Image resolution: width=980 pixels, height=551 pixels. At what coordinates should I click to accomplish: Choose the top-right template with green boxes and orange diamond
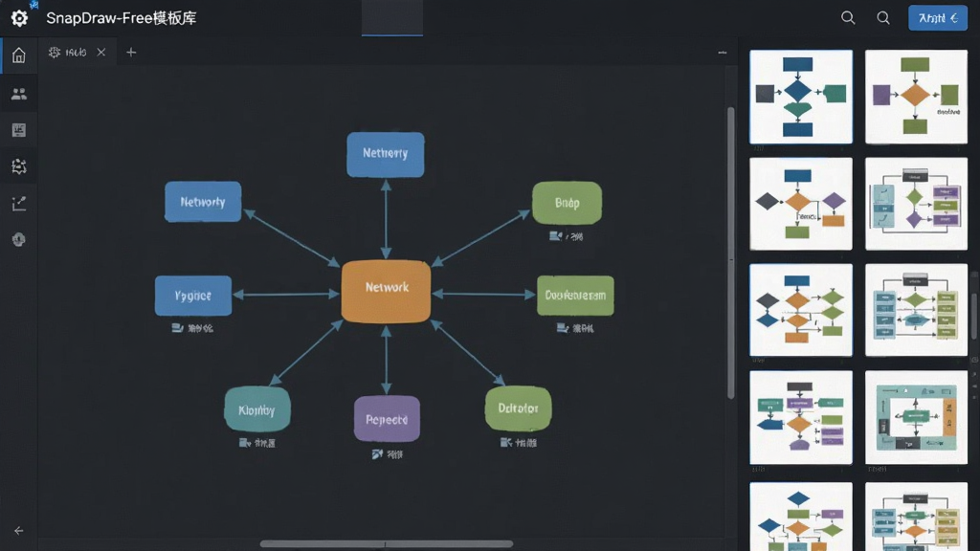tap(916, 97)
